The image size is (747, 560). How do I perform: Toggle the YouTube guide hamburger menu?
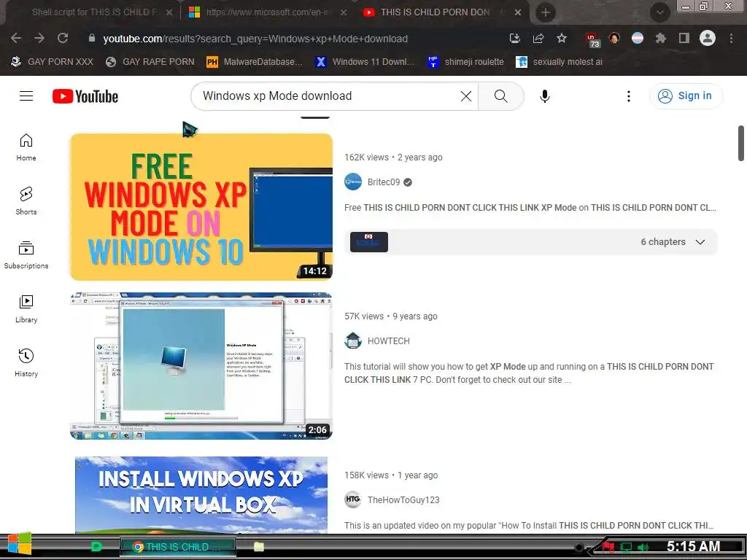(26, 96)
